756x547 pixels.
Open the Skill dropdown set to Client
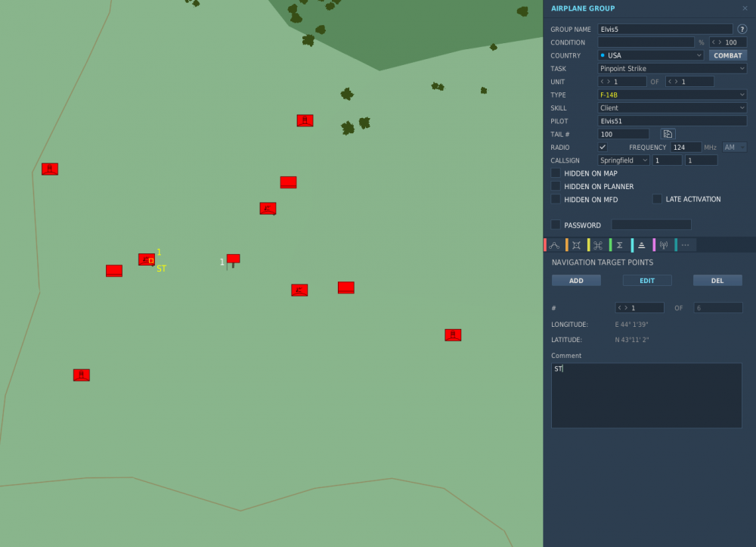tap(671, 108)
